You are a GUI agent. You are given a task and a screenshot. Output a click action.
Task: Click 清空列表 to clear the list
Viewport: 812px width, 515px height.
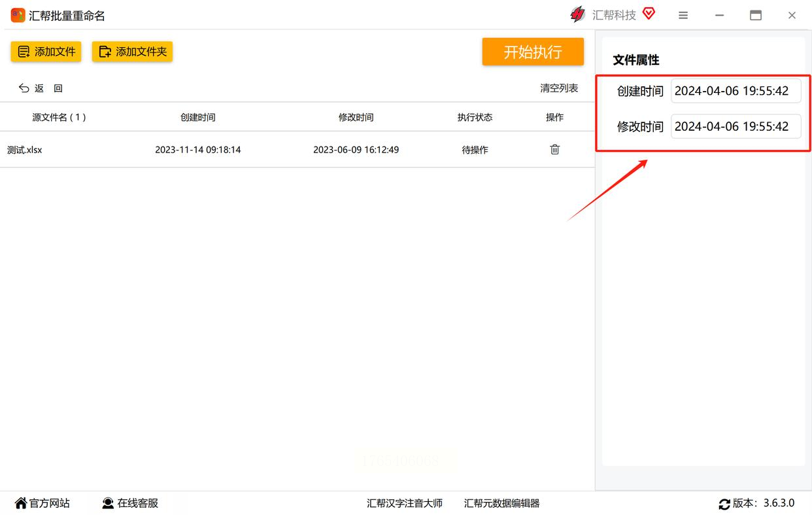[x=558, y=88]
